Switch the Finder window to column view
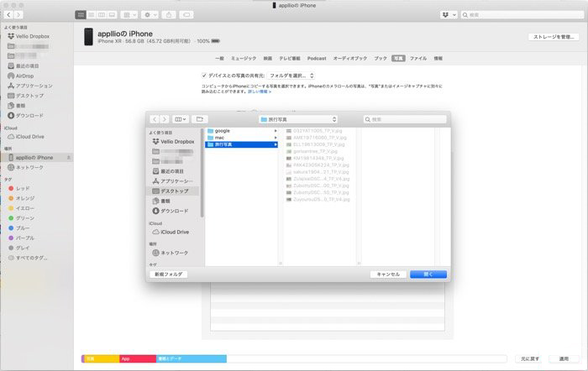This screenshot has height=371, width=588. pos(102,14)
